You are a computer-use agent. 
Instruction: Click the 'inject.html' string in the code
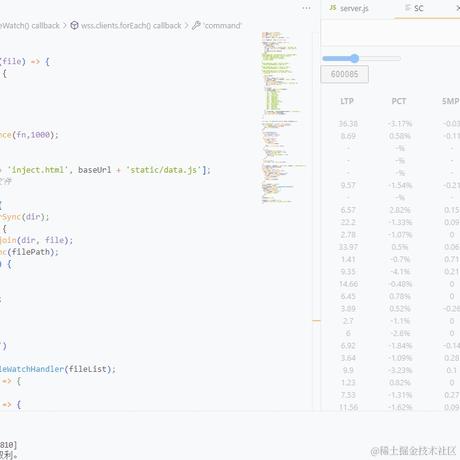coord(38,170)
